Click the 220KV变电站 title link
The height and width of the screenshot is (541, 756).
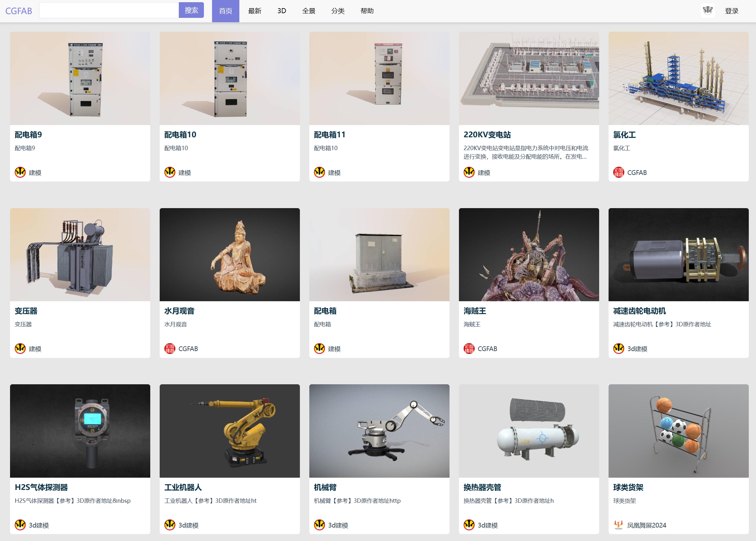487,134
